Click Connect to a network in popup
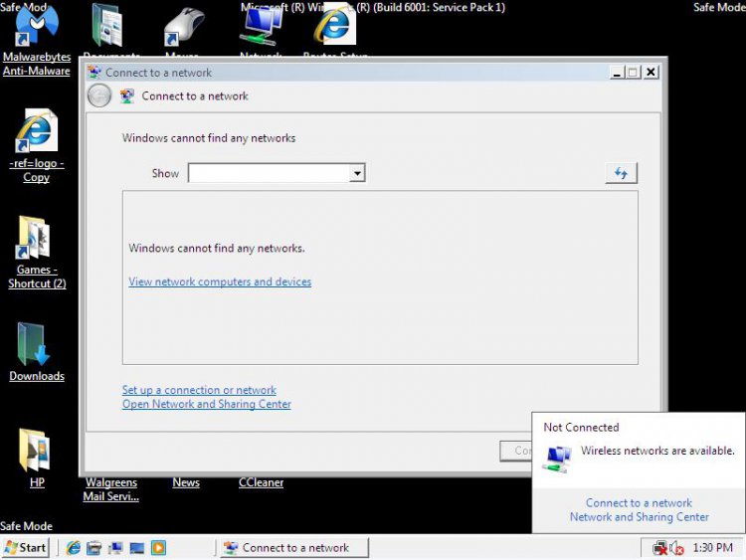This screenshot has height=560, width=746. click(x=639, y=502)
